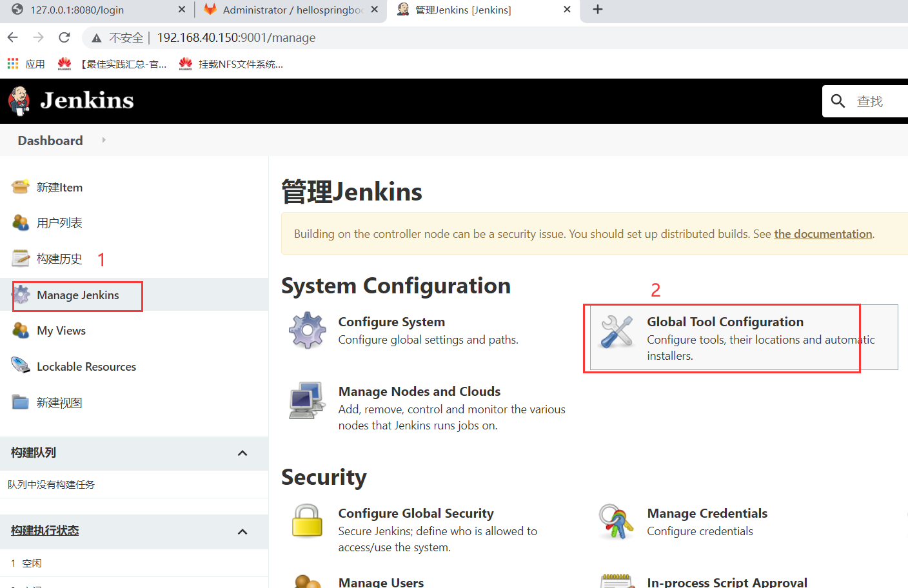This screenshot has height=588, width=908.
Task: Open the 用户列表 menu entry
Action: point(59,222)
